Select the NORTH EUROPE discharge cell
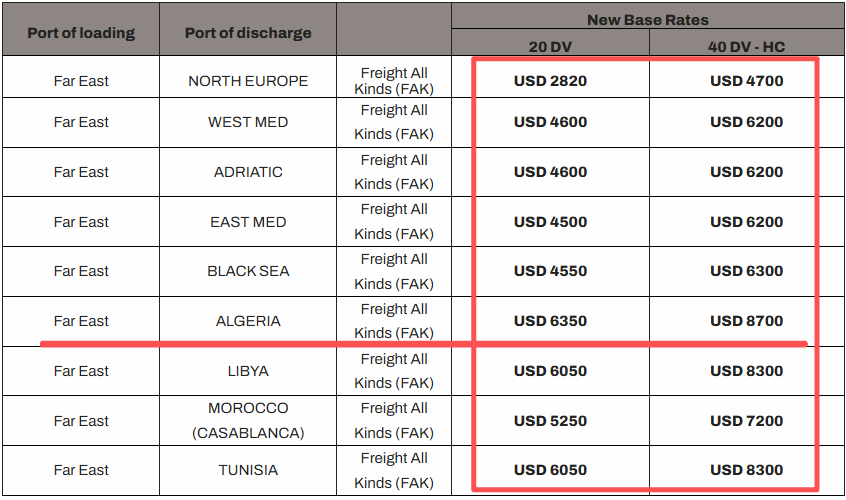 click(x=248, y=81)
